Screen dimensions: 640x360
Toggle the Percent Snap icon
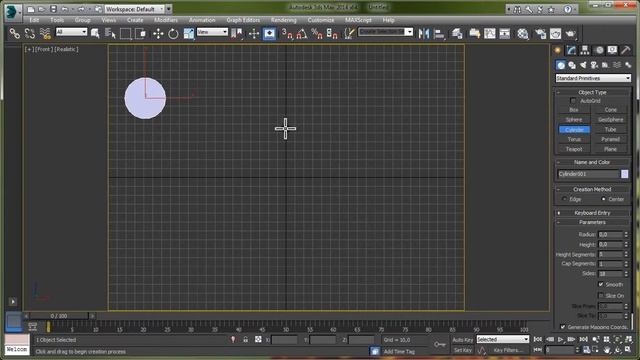tap(317, 33)
